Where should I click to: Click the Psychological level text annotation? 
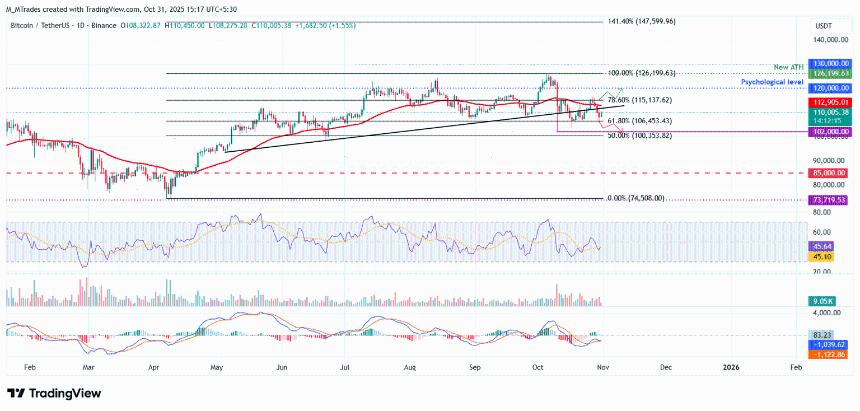click(x=770, y=79)
